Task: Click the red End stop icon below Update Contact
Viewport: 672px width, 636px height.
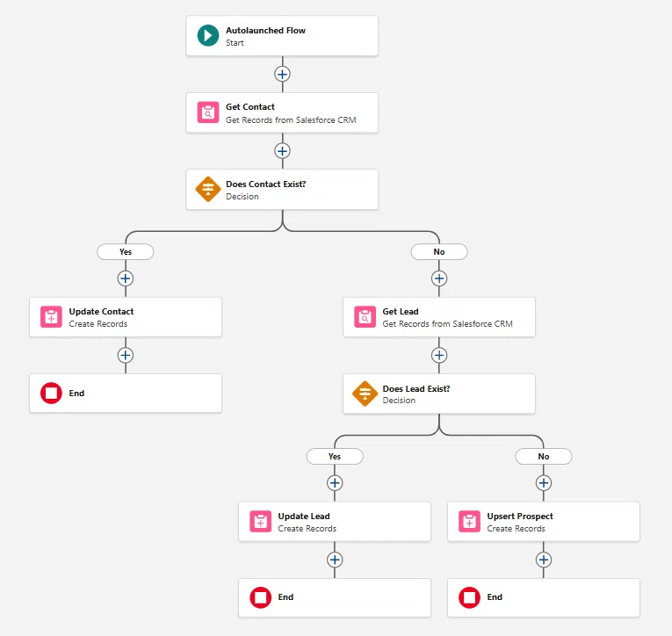Action: (51, 393)
